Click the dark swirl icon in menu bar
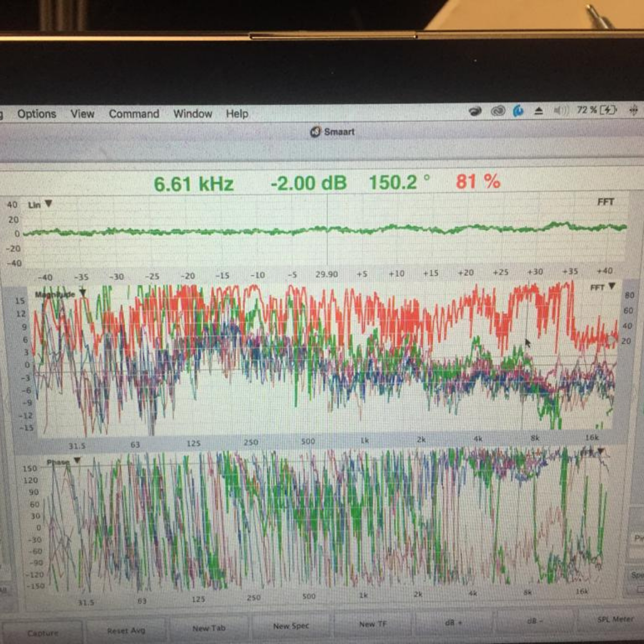The height and width of the screenshot is (644, 644). (475, 111)
